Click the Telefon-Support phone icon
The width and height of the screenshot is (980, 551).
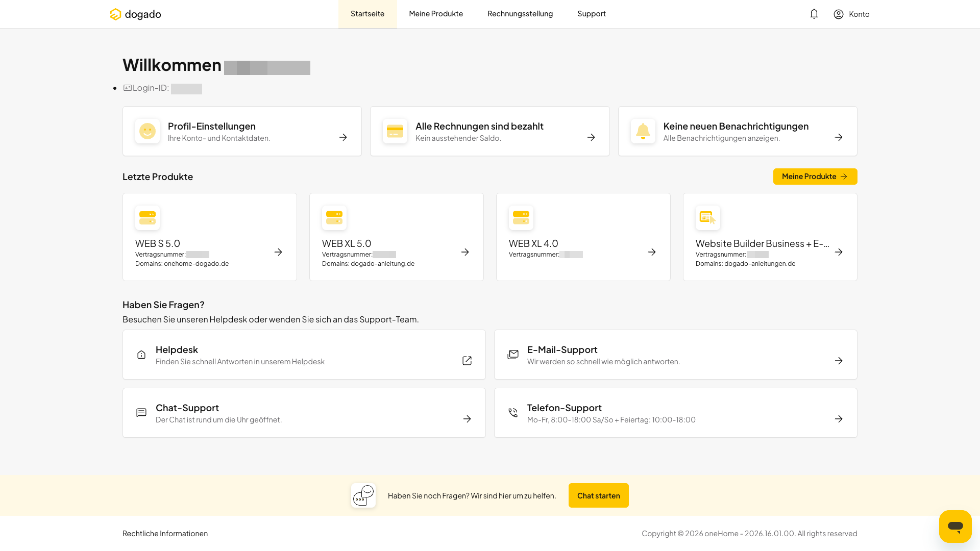513,413
